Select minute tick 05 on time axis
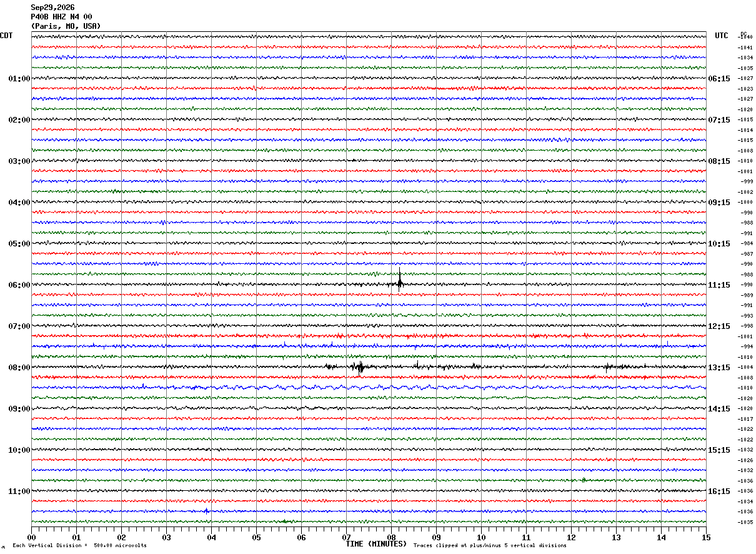 click(x=256, y=537)
